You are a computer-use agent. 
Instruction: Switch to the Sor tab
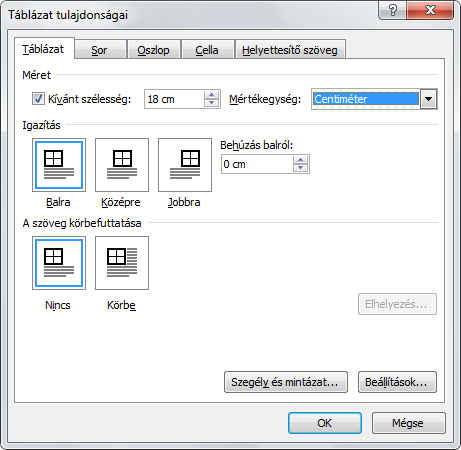pos(100,50)
